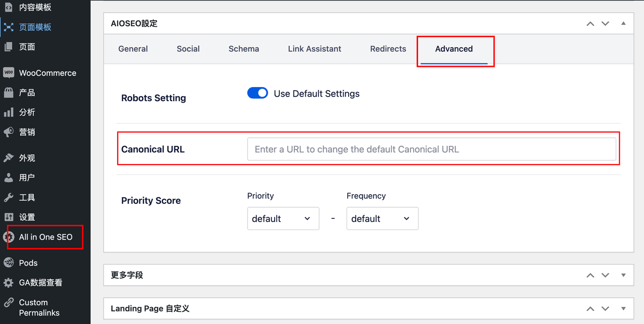644x324 pixels.
Task: Click the WooCommerce logo icon
Action: 9,73
